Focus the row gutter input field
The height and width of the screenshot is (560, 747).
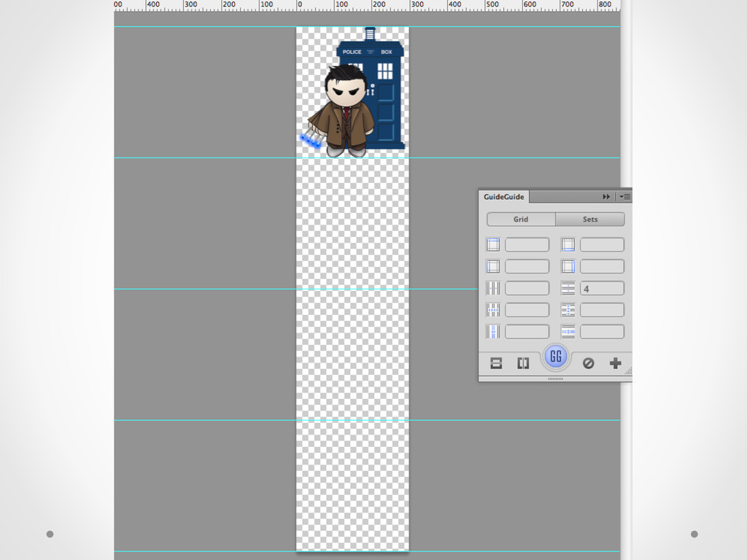coord(602,332)
